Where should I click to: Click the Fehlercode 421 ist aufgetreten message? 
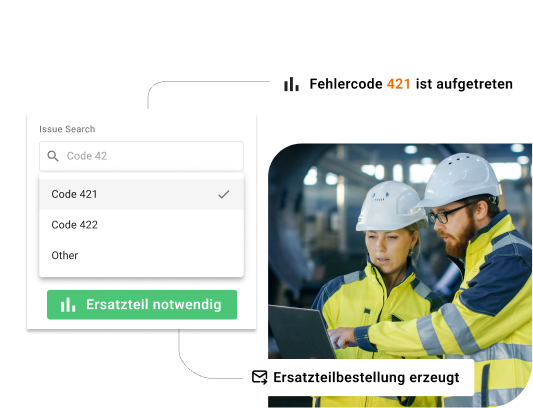(x=398, y=84)
